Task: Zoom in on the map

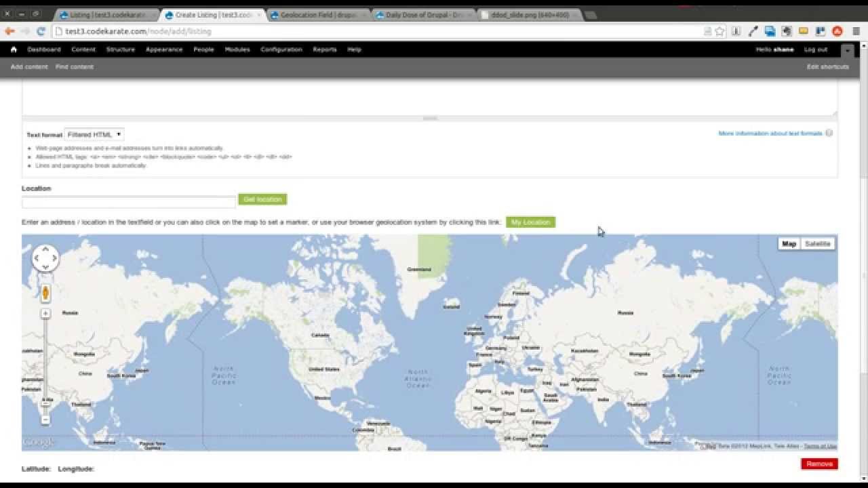Action: (45, 313)
